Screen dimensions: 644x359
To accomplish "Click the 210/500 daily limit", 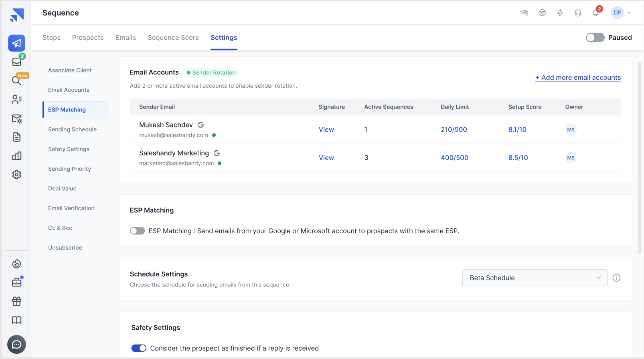I will (x=454, y=130).
